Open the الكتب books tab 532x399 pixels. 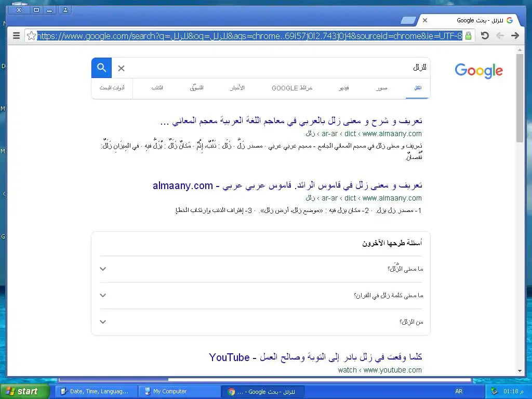(x=157, y=88)
